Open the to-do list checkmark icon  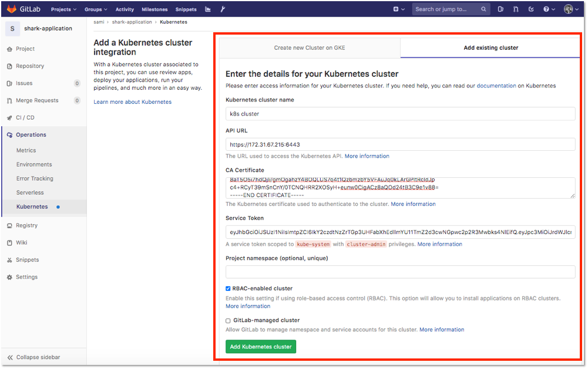(531, 9)
